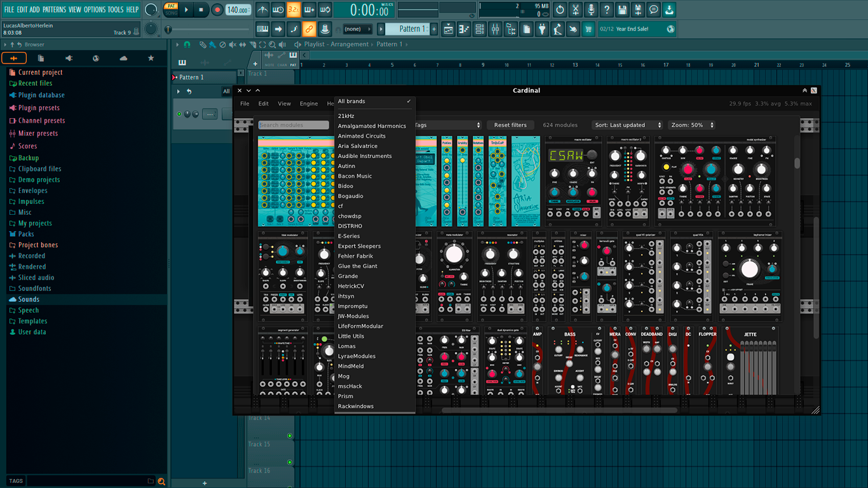Open the piano roll view icon

[464, 29]
